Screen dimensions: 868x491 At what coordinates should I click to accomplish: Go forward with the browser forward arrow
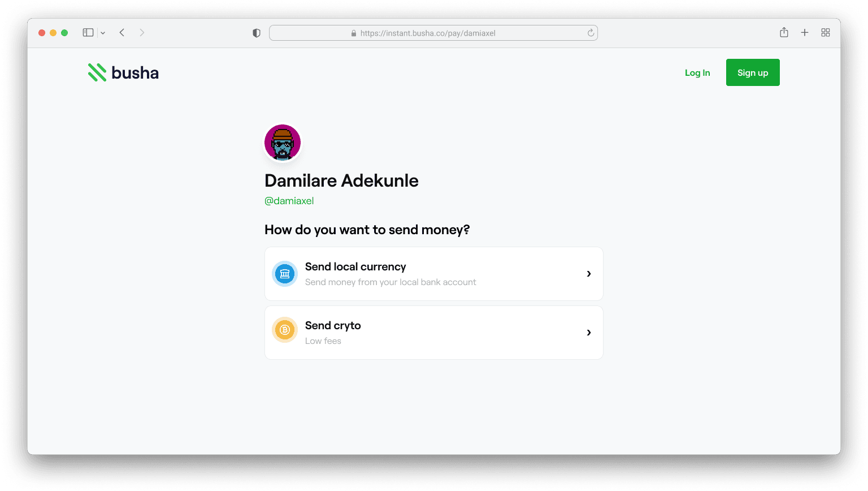pyautogui.click(x=142, y=33)
